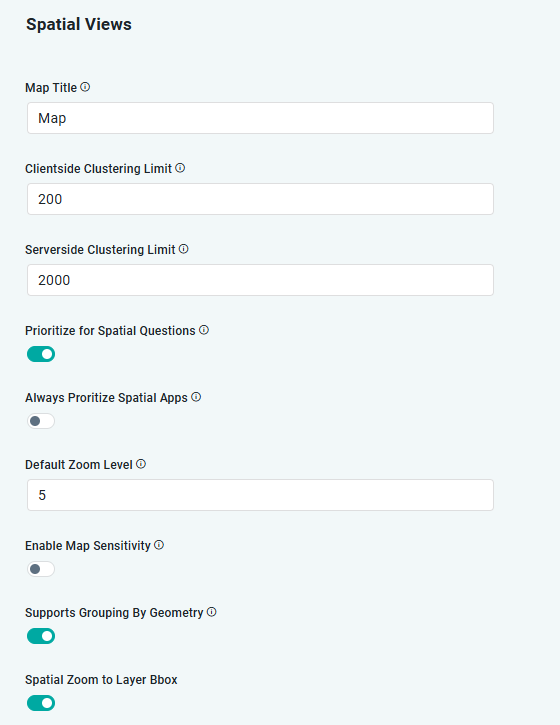Click the Map Title label text
This screenshot has height=725, width=560.
[x=51, y=88]
